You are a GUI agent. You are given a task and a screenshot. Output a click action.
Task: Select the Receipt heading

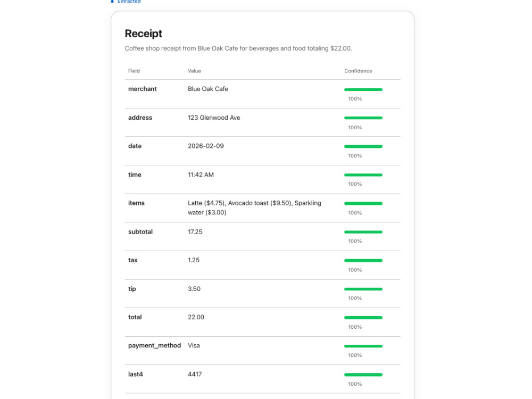tap(144, 34)
